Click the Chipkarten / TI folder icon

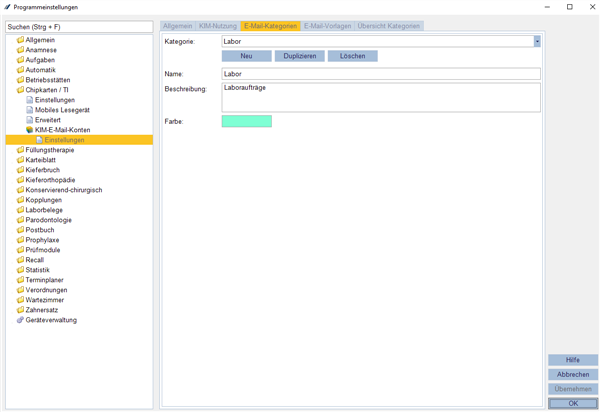20,90
